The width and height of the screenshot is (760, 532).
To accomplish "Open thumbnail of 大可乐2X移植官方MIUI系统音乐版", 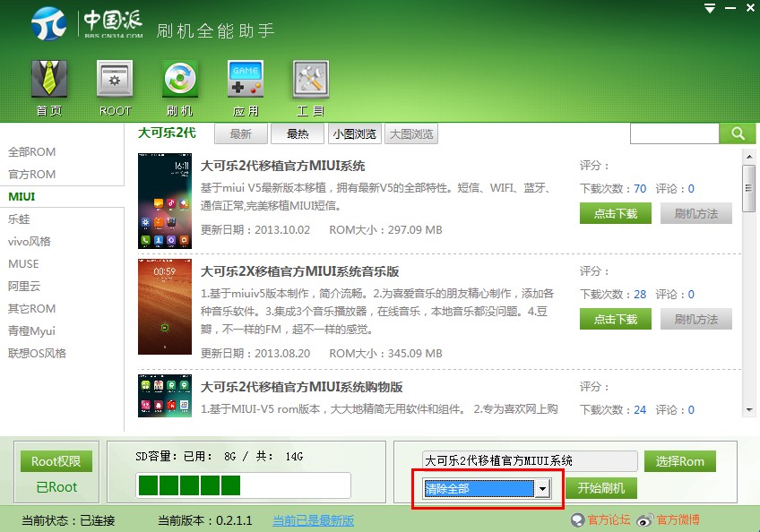I will click(x=165, y=306).
